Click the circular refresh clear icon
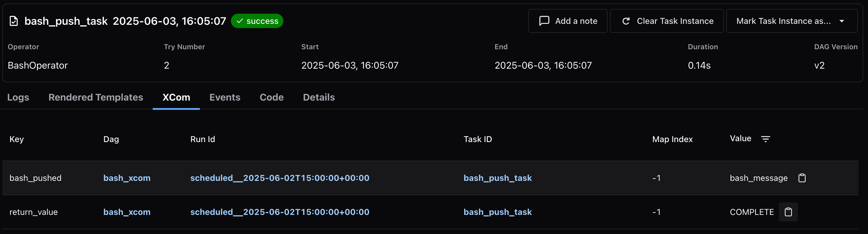The image size is (868, 234). tap(626, 21)
